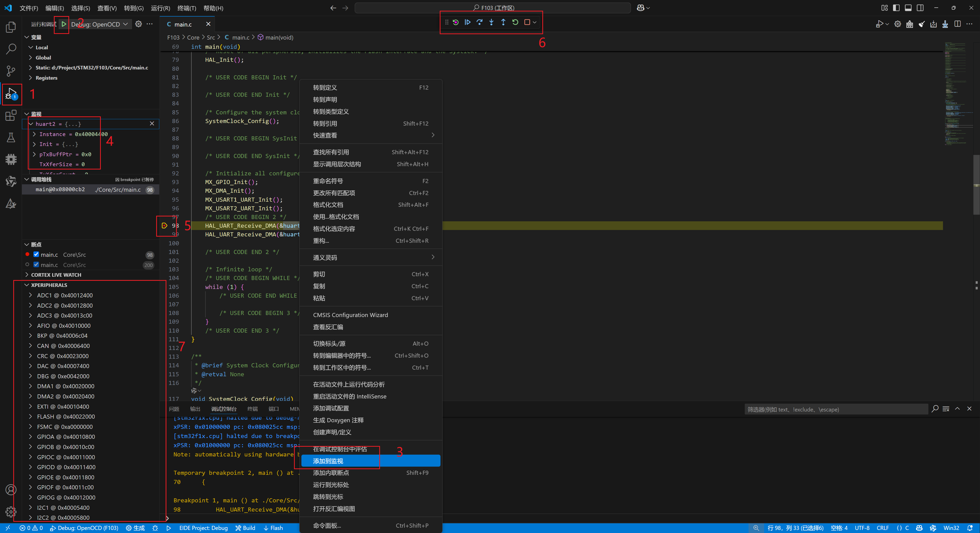The height and width of the screenshot is (533, 980).
Task: Toggle the main.c line 98 breakpoint checkbox
Action: coord(36,255)
